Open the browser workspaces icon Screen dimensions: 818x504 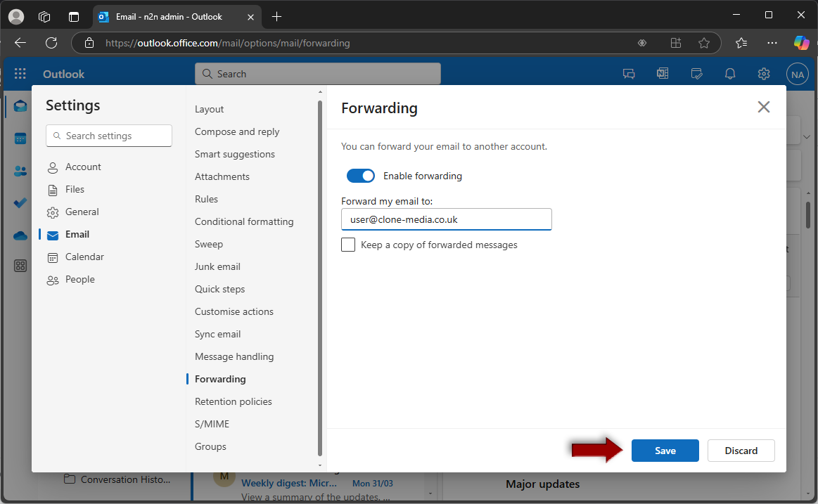click(x=44, y=17)
